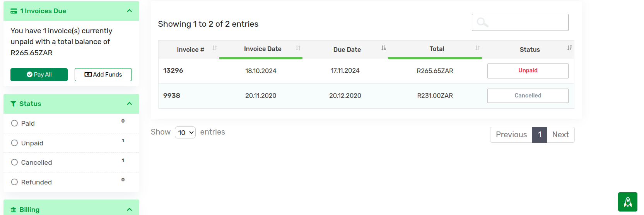Image resolution: width=644 pixels, height=215 pixels.
Task: Collapse the Status panel chevron
Action: pyautogui.click(x=130, y=104)
